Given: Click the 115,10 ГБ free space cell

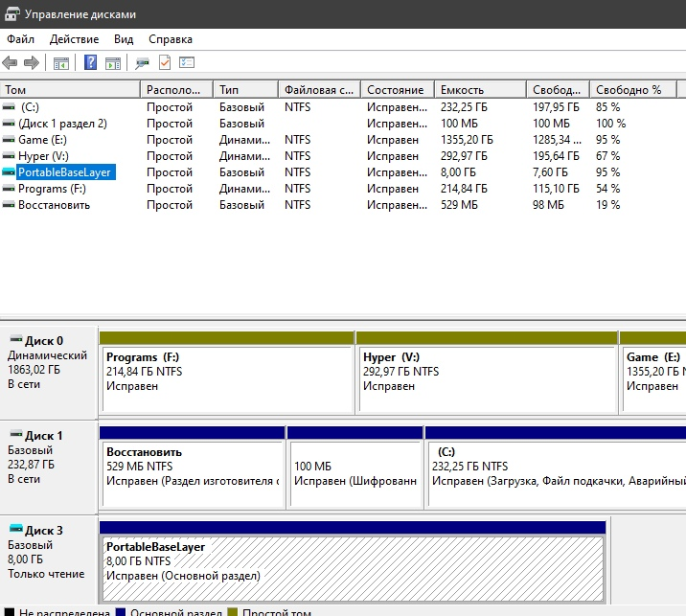Looking at the screenshot, I should click(x=556, y=189).
